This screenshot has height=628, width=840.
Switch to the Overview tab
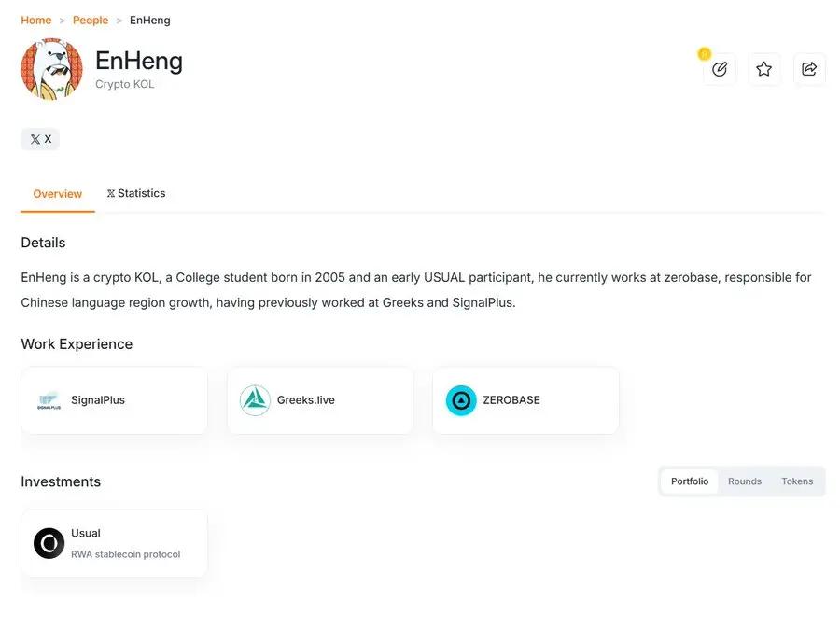[x=58, y=194]
